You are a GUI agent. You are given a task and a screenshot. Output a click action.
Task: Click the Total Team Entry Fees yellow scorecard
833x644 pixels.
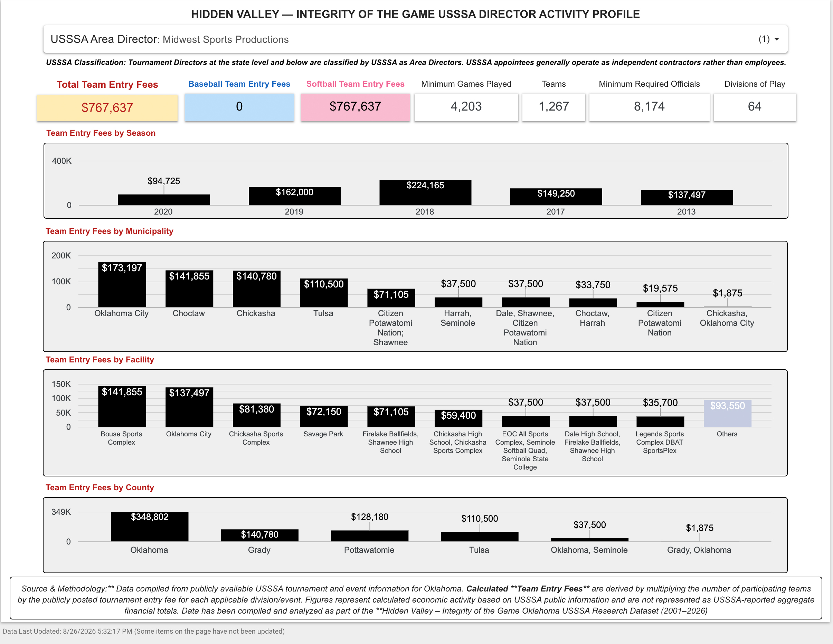107,108
